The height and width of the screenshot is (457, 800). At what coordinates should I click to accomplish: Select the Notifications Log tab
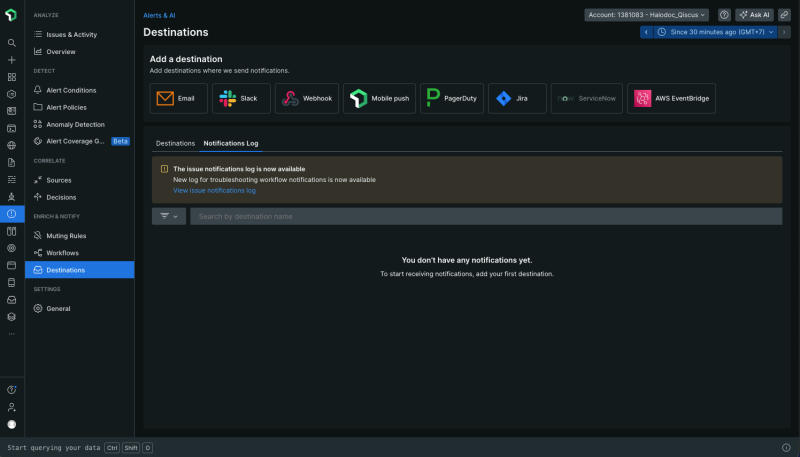click(231, 143)
